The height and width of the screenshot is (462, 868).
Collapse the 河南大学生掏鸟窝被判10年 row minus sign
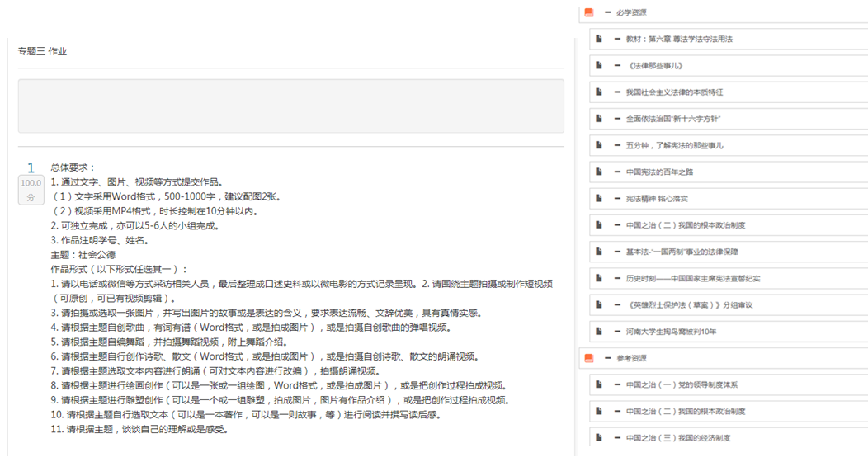pos(617,331)
